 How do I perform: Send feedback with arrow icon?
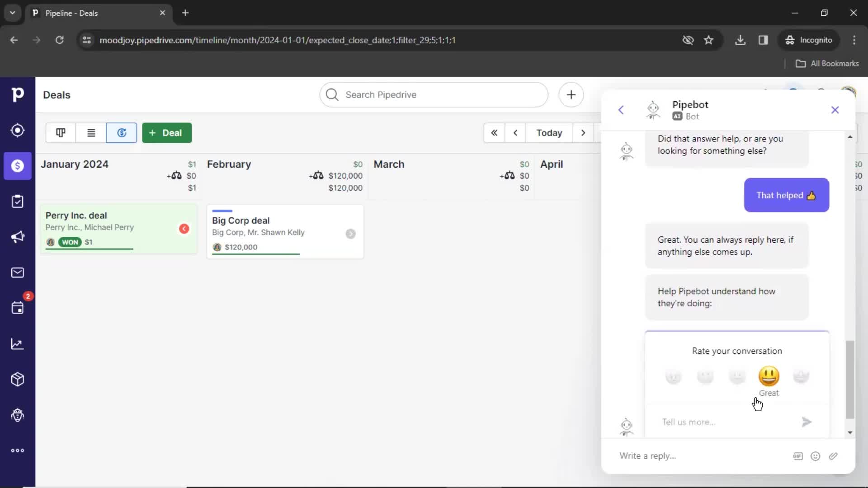coord(807,422)
